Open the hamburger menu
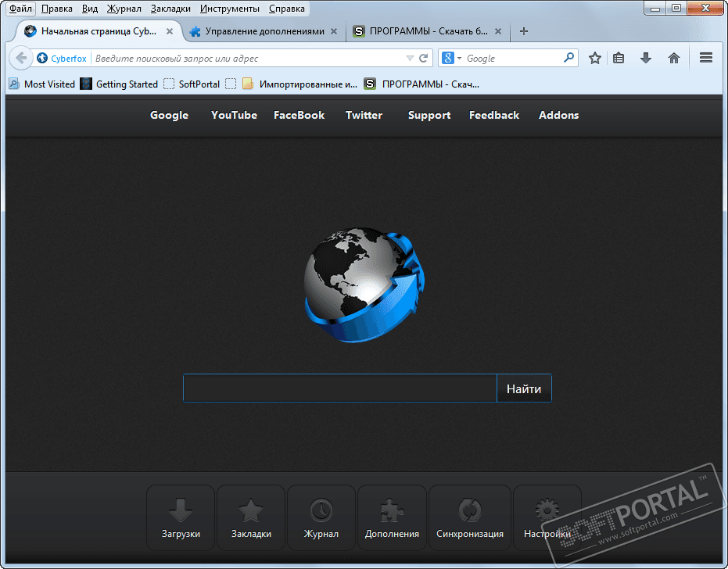This screenshot has width=728, height=569. [x=706, y=58]
